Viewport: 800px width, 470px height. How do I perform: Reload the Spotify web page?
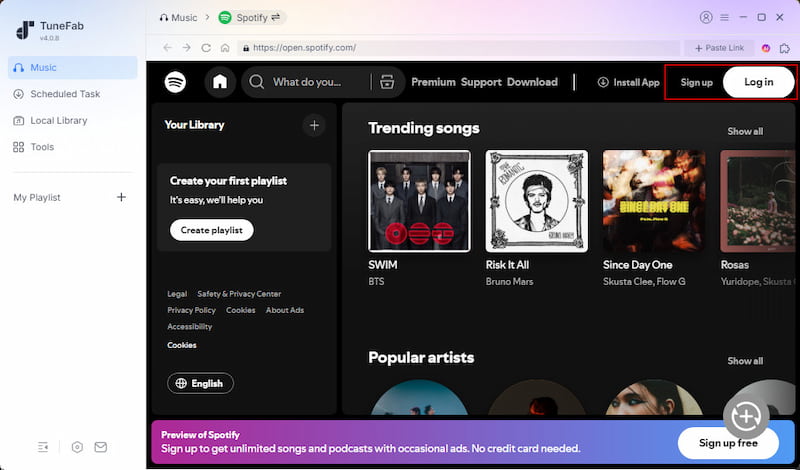pyautogui.click(x=206, y=47)
